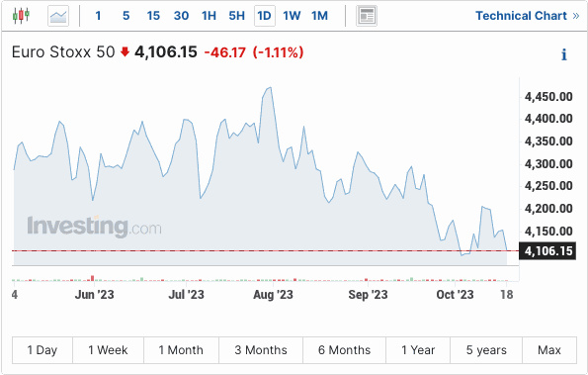Screen dimensions: 588x375
Task: Show 1 Day range
Action: click(x=42, y=350)
